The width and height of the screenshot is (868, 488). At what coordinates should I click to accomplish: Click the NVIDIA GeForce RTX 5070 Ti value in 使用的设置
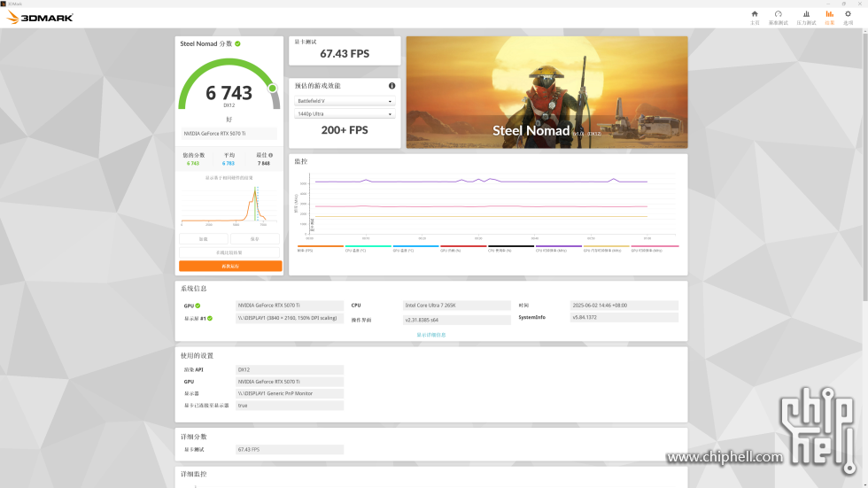tap(290, 382)
